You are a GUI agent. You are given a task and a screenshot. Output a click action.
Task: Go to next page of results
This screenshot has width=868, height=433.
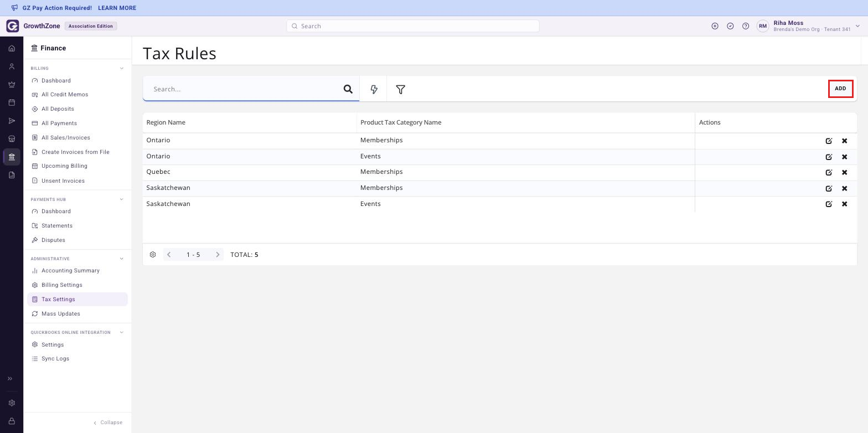(218, 255)
